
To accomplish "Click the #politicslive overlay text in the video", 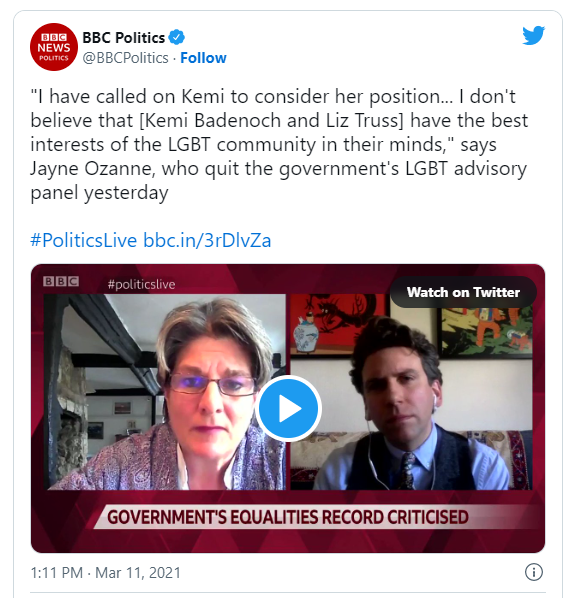I will tap(142, 284).
